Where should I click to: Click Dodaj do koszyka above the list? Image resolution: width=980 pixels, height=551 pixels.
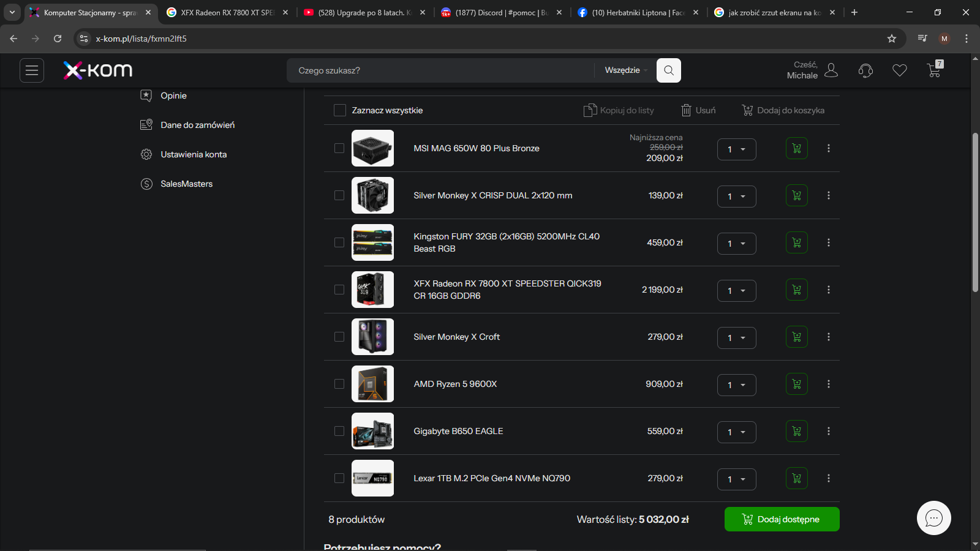tap(783, 110)
